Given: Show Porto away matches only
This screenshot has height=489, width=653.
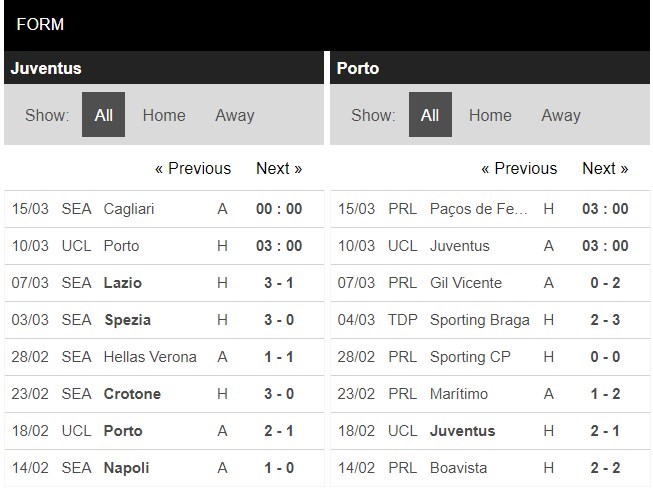Looking at the screenshot, I should coord(561,115).
